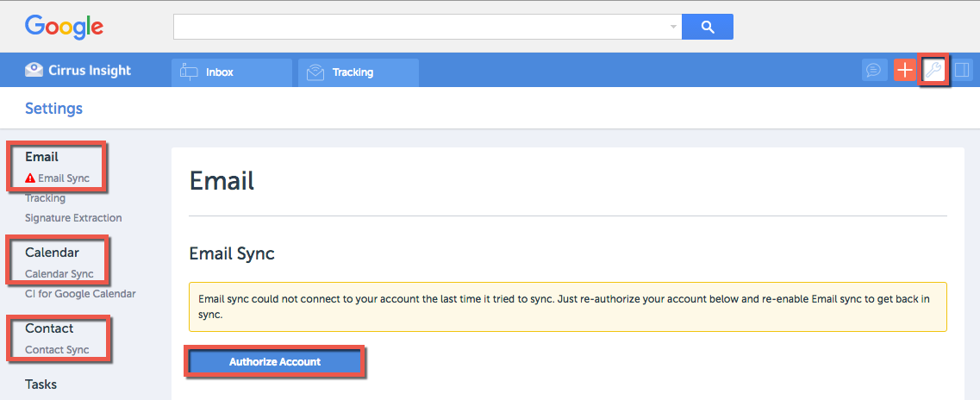Click the Cirrus Insight eye logo
Viewport: 980px width, 400px height.
click(x=34, y=70)
